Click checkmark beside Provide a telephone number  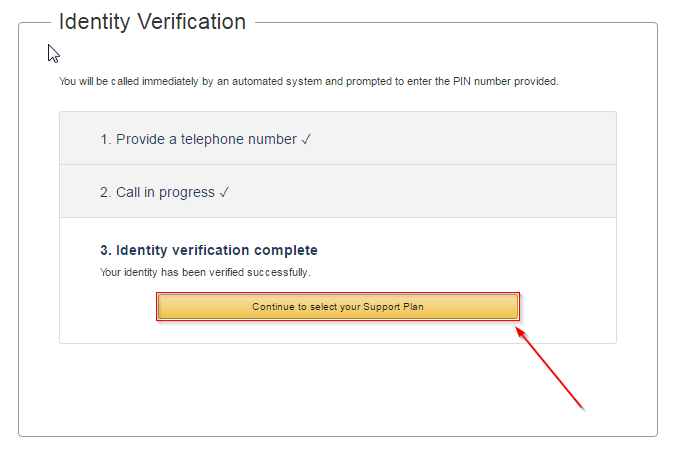click(x=306, y=139)
